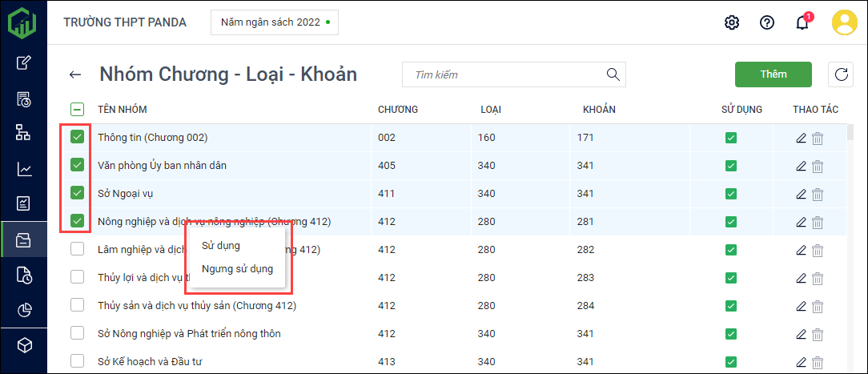Uncheck the Văn phòng Ủy ban nhân dân row
This screenshot has height=374, width=868.
tap(78, 165)
